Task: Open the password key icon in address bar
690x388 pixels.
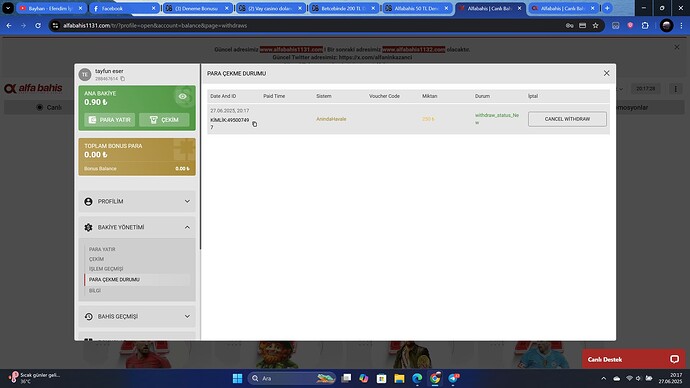Action: pos(569,26)
